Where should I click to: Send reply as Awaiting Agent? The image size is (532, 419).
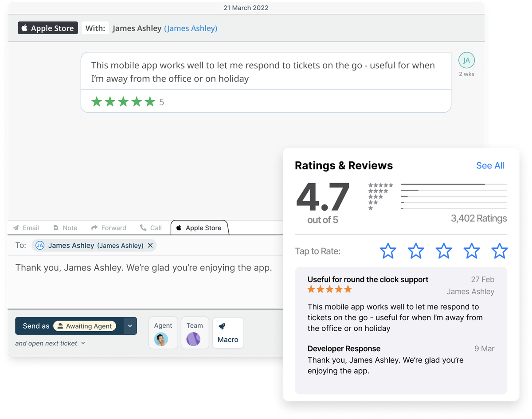69,326
